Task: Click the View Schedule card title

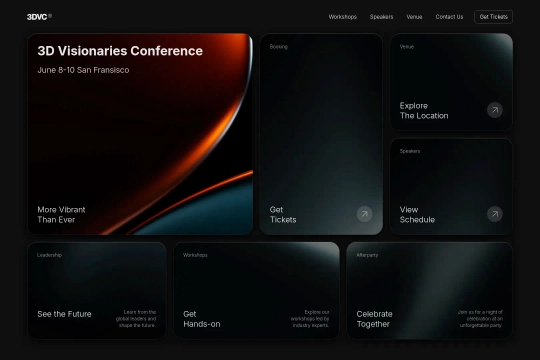Action: [417, 215]
